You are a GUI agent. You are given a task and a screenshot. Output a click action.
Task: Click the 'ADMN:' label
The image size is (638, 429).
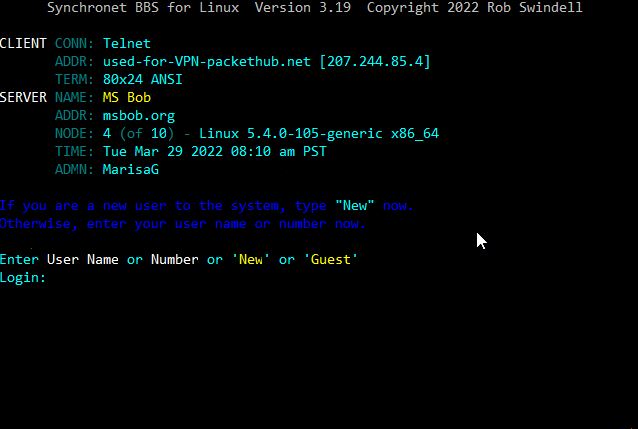pos(74,169)
